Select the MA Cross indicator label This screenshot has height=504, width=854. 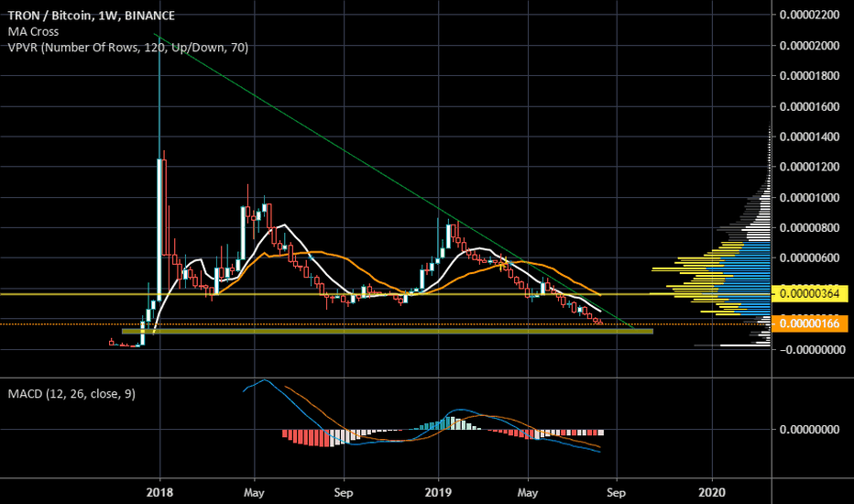pos(33,31)
